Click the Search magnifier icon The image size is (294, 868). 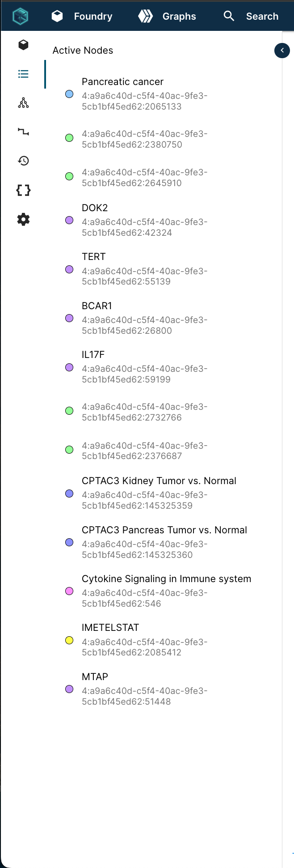pos(229,16)
